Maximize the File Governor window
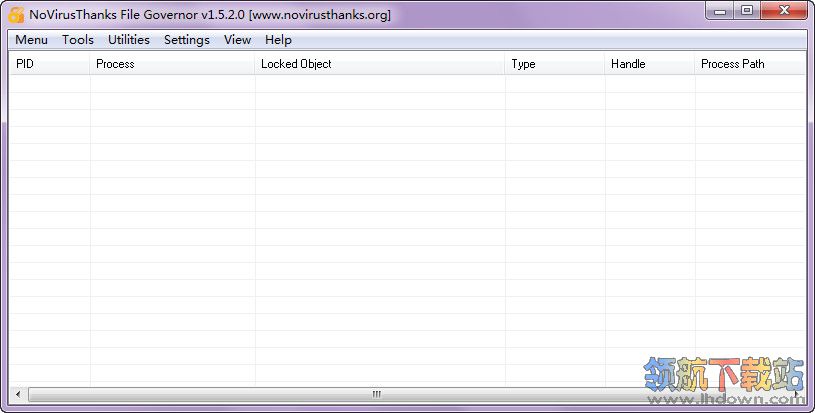 point(747,11)
